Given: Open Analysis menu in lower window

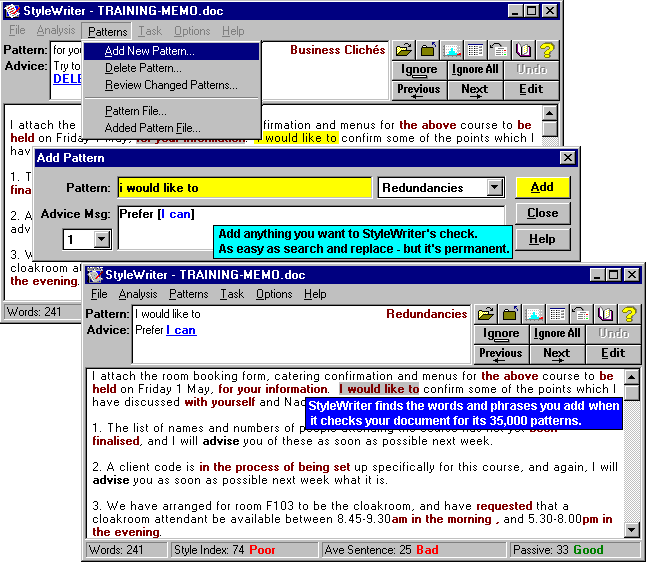Looking at the screenshot, I should point(138,294).
